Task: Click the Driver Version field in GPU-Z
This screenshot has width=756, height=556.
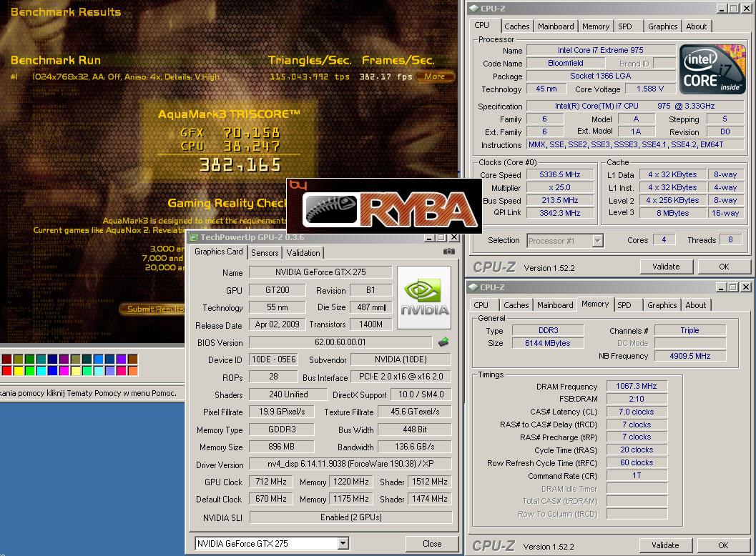Action: pyautogui.click(x=350, y=464)
